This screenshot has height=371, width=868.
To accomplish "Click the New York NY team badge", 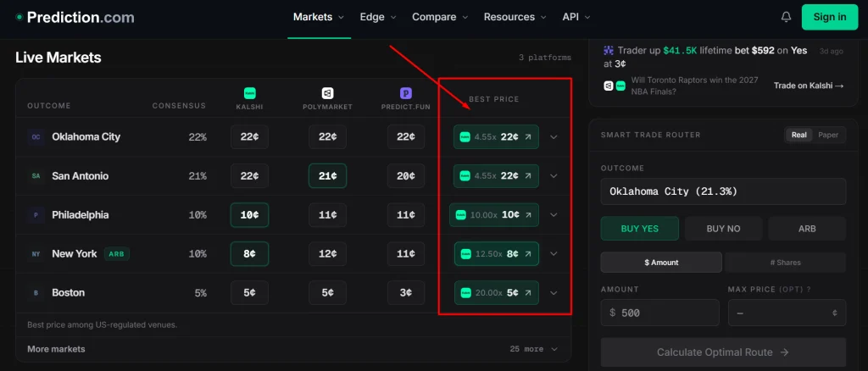I will click(36, 254).
